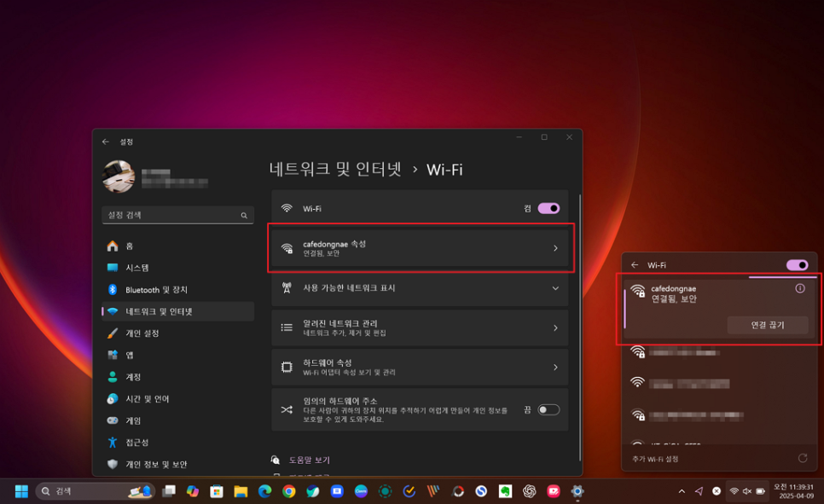Open ChatGPT app from the taskbar
The height and width of the screenshot is (504, 824).
point(529,491)
